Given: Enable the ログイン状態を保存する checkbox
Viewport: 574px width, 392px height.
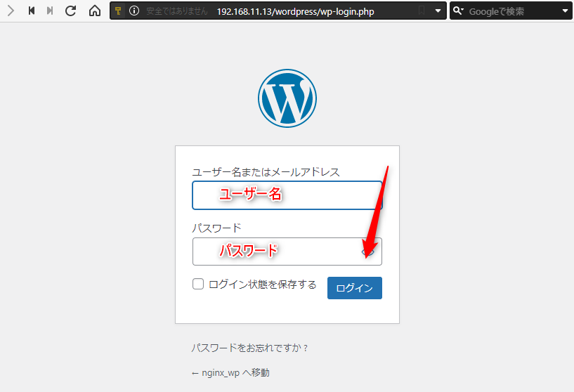Looking at the screenshot, I should click(x=198, y=285).
